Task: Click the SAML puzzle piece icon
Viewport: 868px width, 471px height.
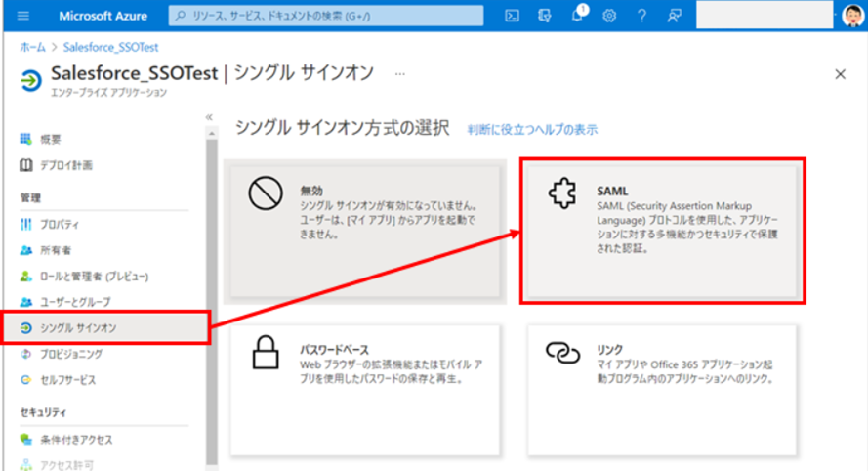Action: (562, 193)
